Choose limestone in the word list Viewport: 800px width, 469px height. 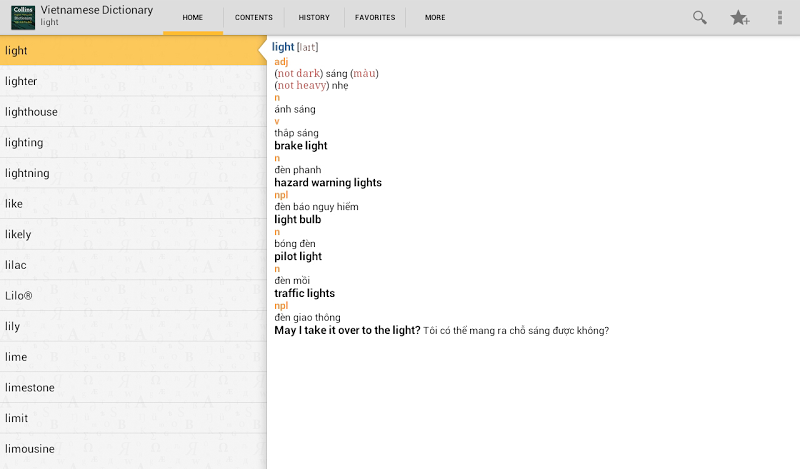pyautogui.click(x=133, y=387)
